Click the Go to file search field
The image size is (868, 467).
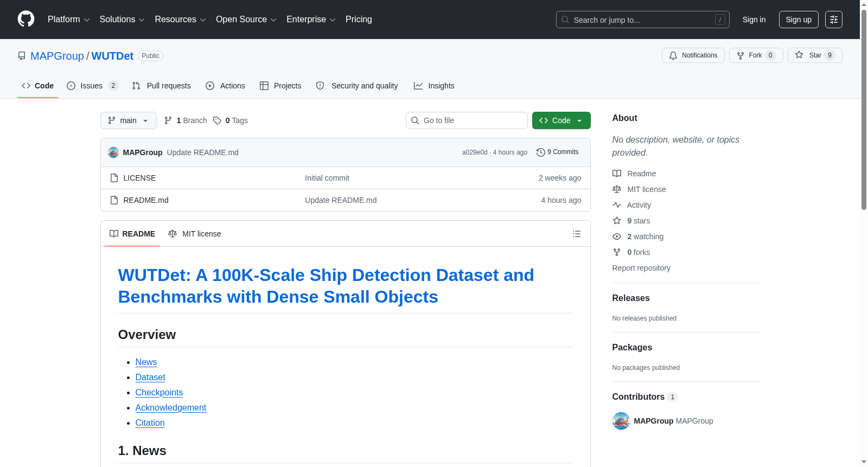[467, 120]
